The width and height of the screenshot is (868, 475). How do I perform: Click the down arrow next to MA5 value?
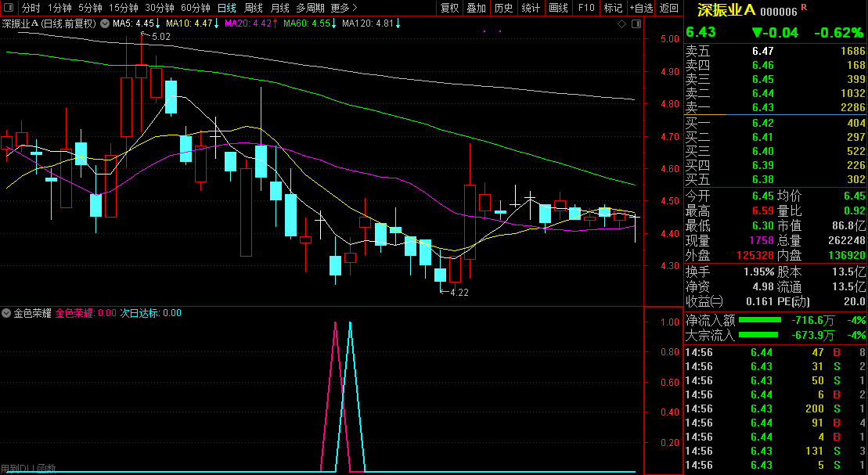click(159, 23)
